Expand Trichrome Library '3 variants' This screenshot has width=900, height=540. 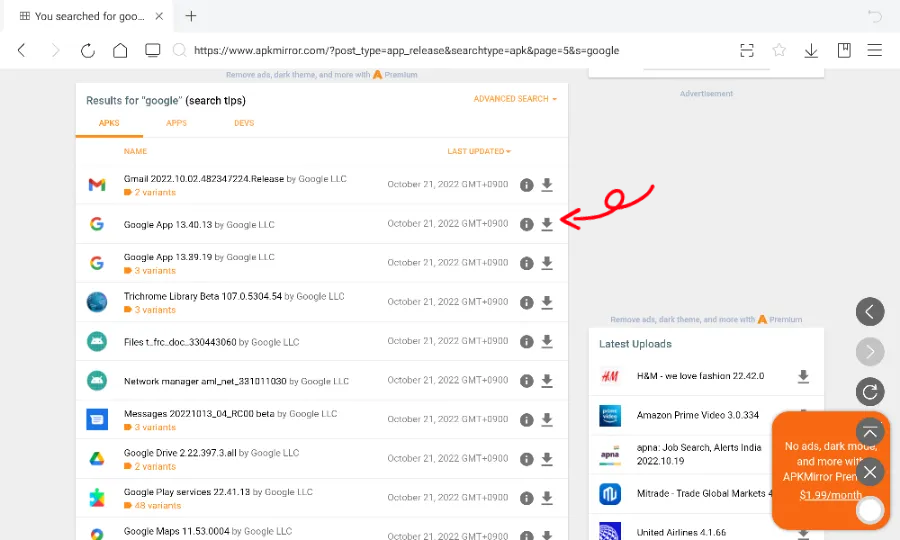(x=150, y=310)
